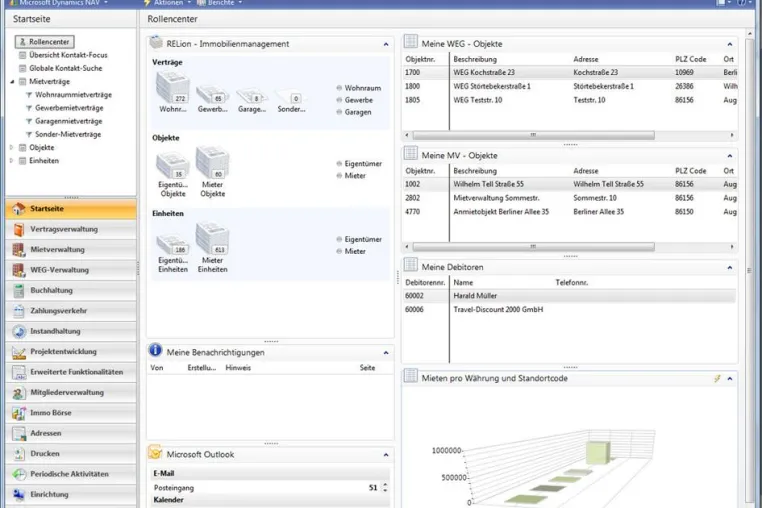Collapse the Mieten pro Währung chart panel
The width and height of the screenshot is (762, 508).
(x=729, y=379)
